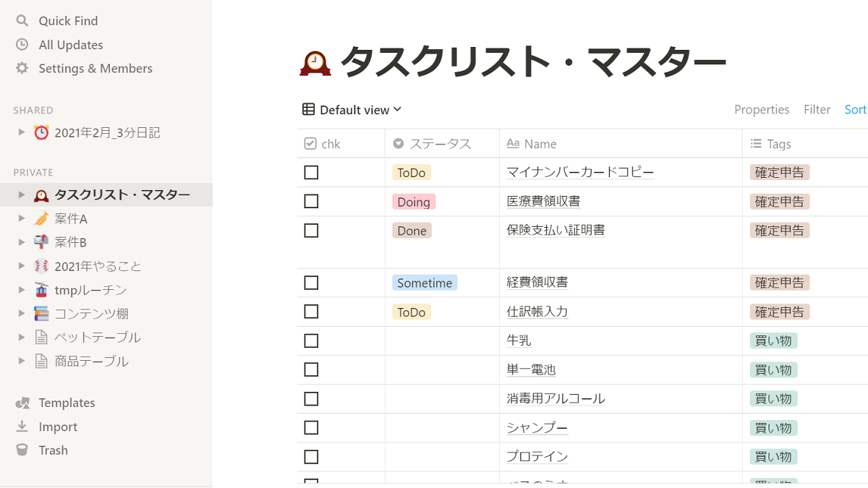This screenshot has width=868, height=488.
Task: Click the table icon beside Default view
Action: (309, 109)
